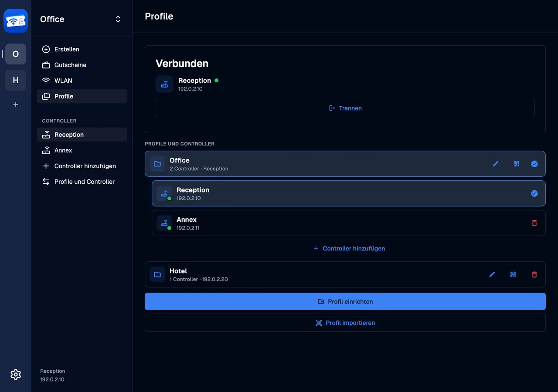Viewport: 558px width, 392px height.
Task: Click Controller hinzufügen link below Annex
Action: pos(349,248)
